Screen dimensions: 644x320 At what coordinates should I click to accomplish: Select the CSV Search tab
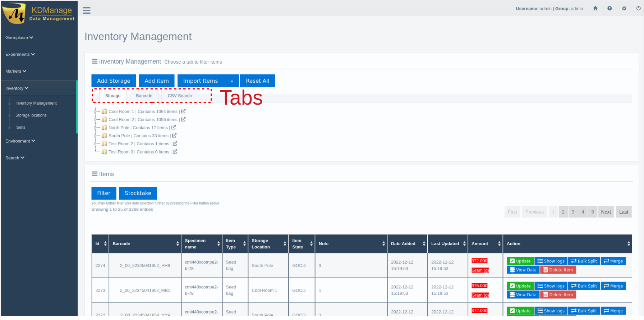pos(180,96)
